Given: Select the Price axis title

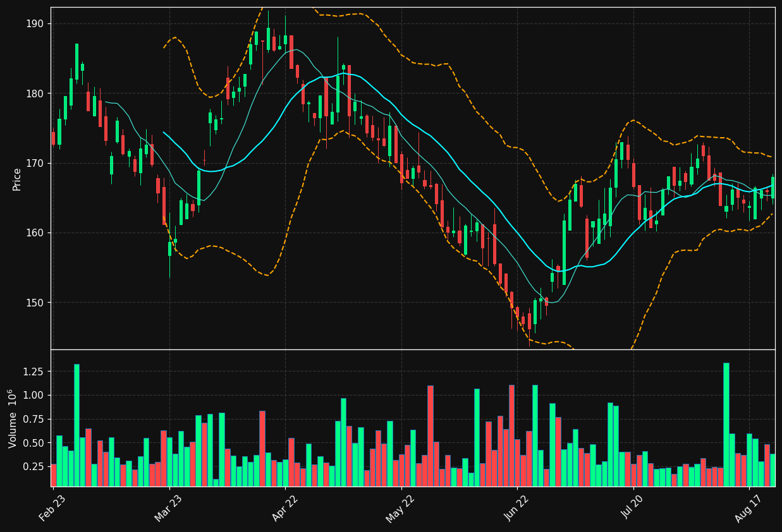Looking at the screenshot, I should point(17,179).
